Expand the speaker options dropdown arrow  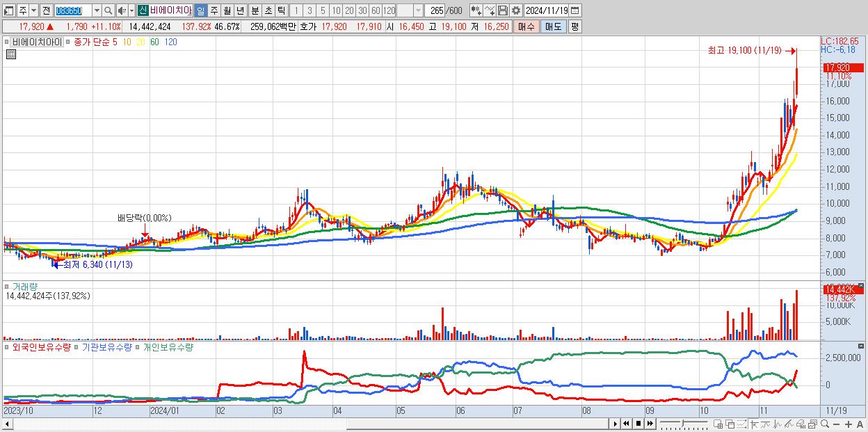point(131,10)
